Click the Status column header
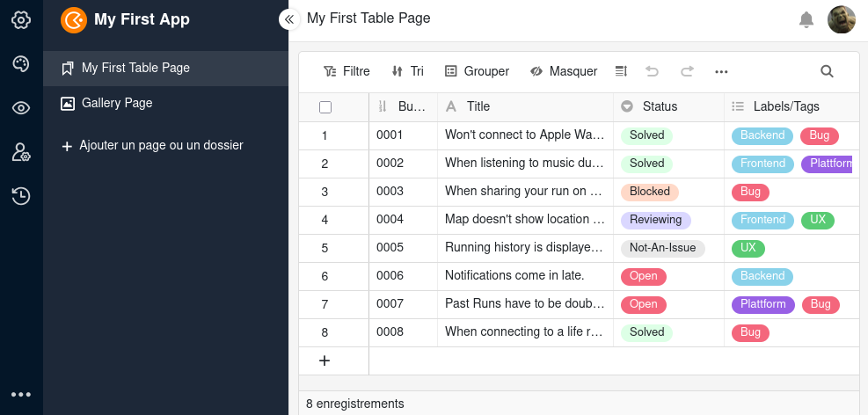Viewport: 868px width, 415px height. (x=668, y=106)
